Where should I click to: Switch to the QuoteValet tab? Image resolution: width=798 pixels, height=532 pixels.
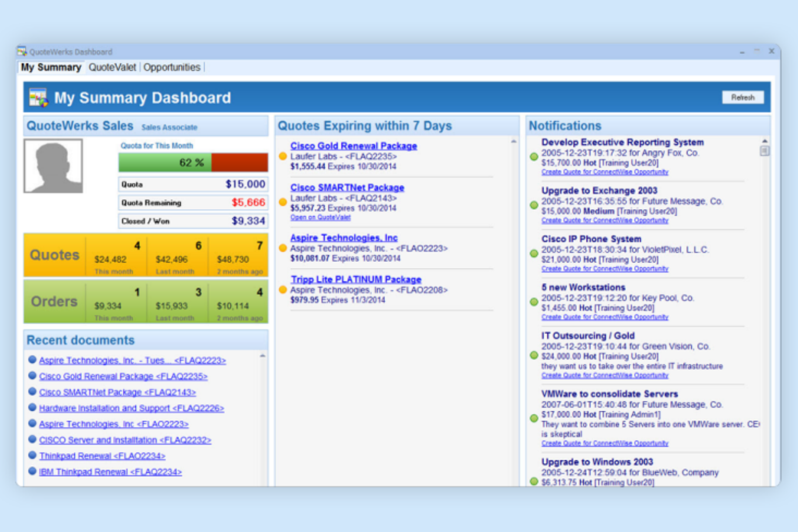click(x=112, y=67)
